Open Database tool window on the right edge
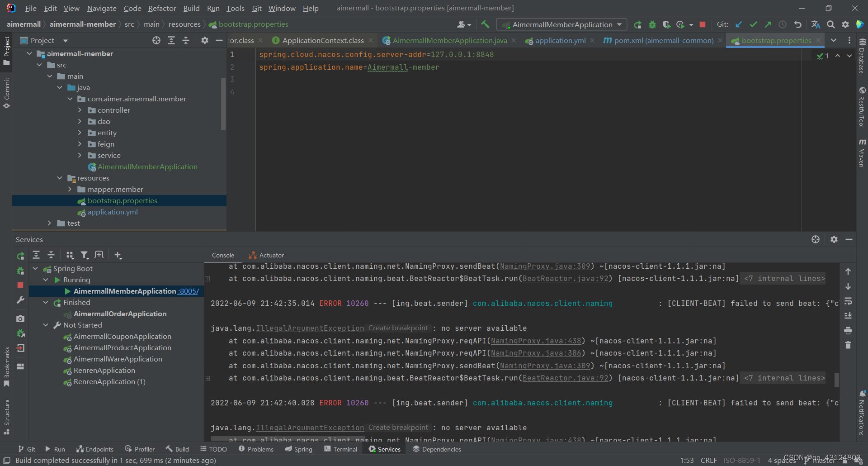 click(x=862, y=56)
